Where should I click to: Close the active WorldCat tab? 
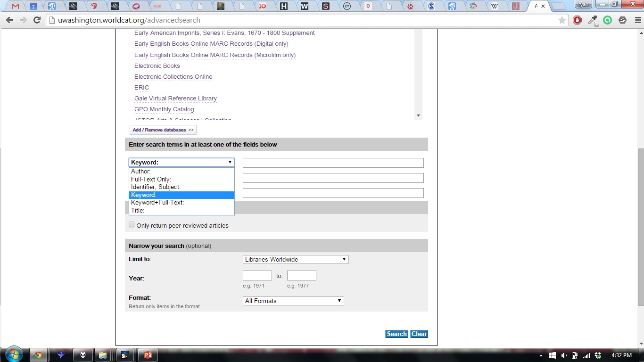pos(543,7)
